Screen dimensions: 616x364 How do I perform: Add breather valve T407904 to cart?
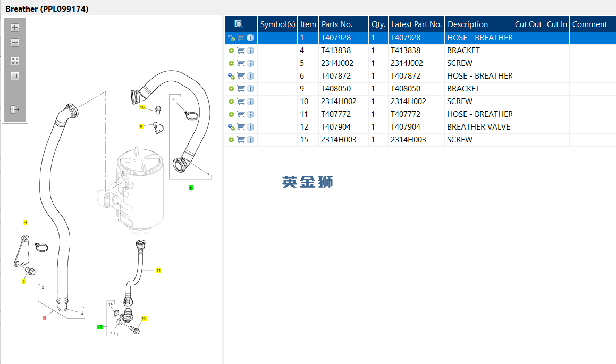coord(241,127)
